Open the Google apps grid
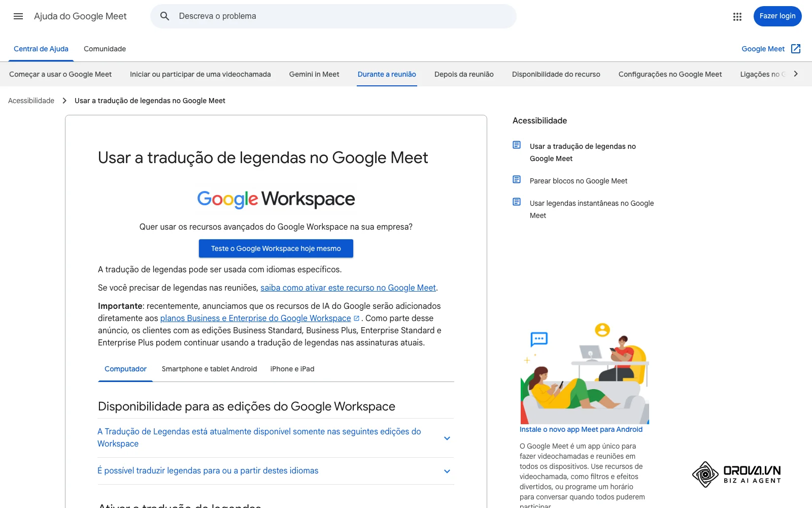The height and width of the screenshot is (508, 812). pyautogui.click(x=737, y=17)
